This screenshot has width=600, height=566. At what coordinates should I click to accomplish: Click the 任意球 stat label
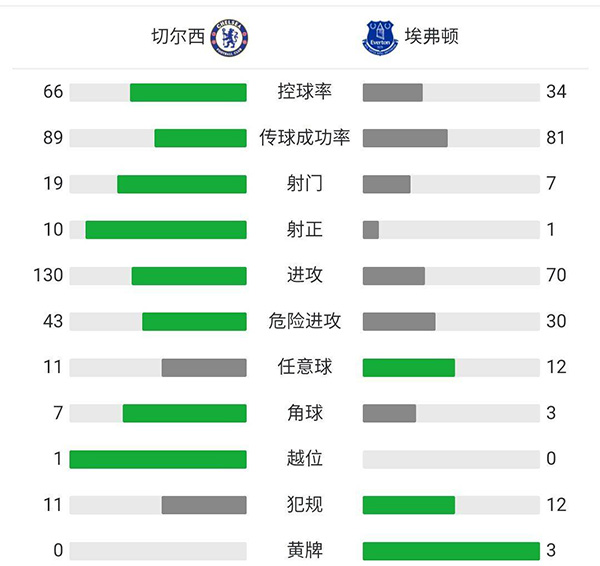coord(305,367)
